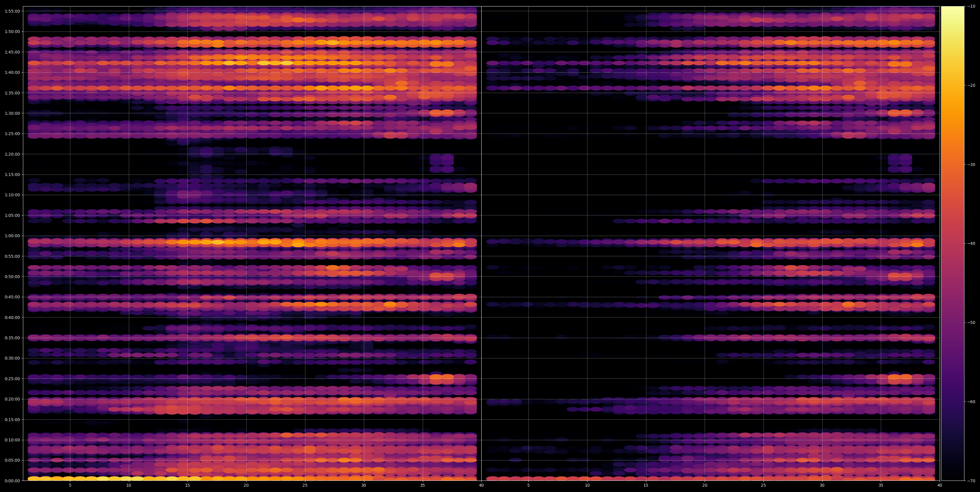Select the −60 colorbar value
The image size is (980, 492).
click(971, 402)
